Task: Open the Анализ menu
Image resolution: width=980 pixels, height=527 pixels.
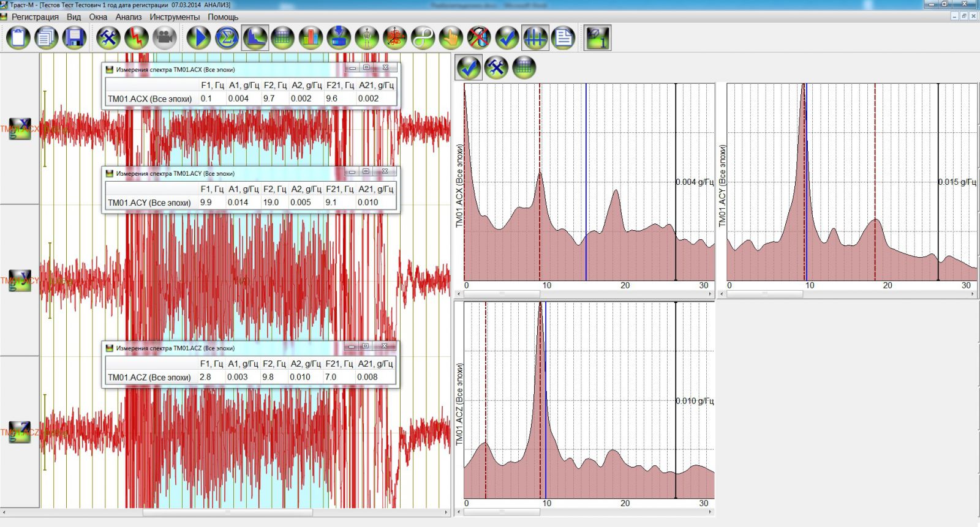Action: click(x=128, y=17)
